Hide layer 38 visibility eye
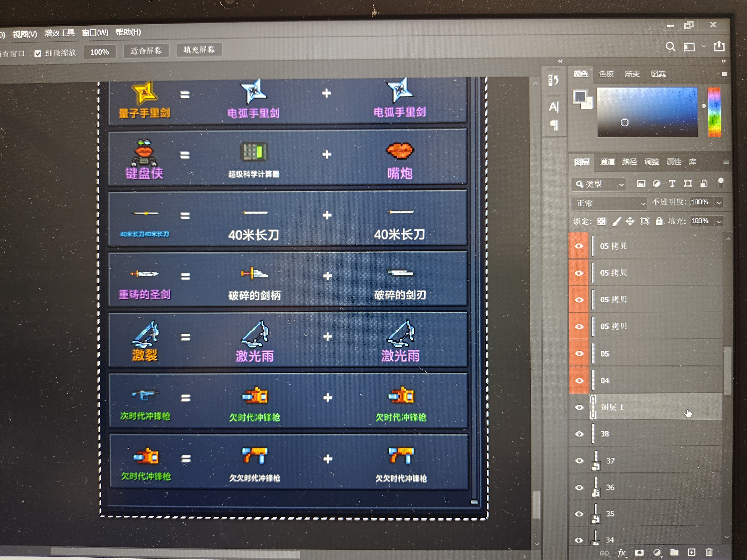This screenshot has height=560, width=747. (579, 434)
